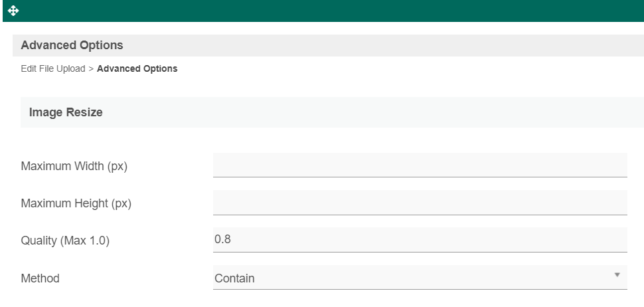Click the Quality (Max 1.0) label
This screenshot has height=307, width=644.
pos(65,241)
